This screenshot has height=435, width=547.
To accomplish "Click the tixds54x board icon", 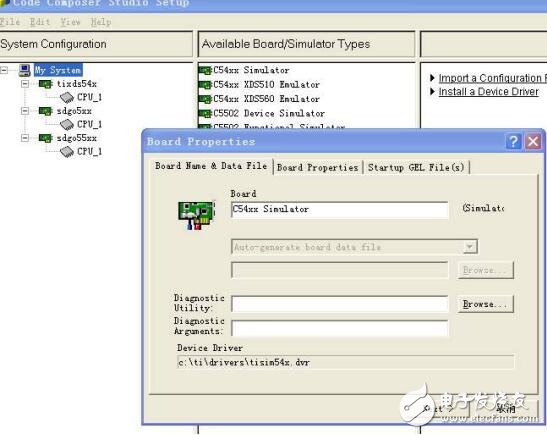I will tap(45, 84).
